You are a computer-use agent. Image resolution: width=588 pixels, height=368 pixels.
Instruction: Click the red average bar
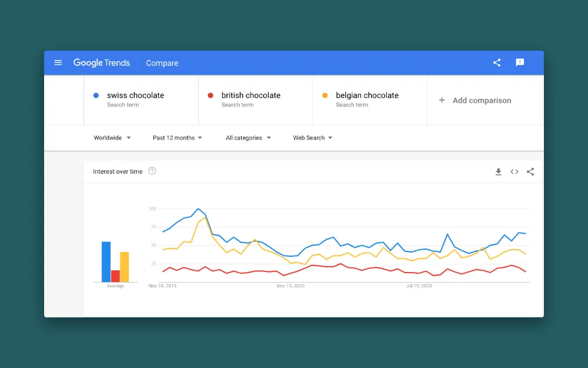pyautogui.click(x=115, y=276)
